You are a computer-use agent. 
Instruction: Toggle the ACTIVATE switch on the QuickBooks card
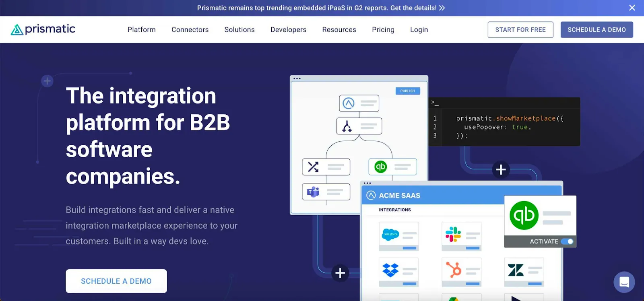(567, 241)
